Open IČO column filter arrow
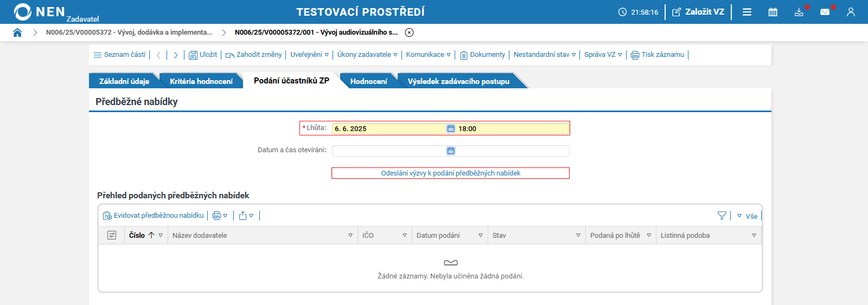 [405, 235]
